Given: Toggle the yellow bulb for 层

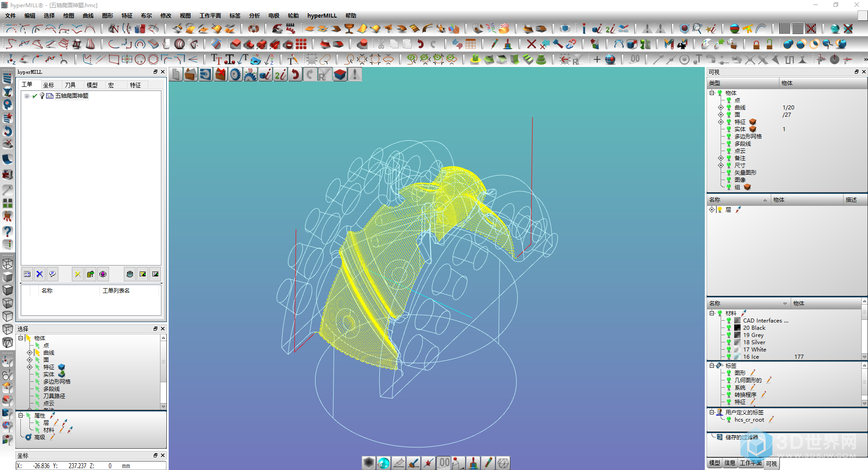Looking at the screenshot, I should [x=720, y=210].
